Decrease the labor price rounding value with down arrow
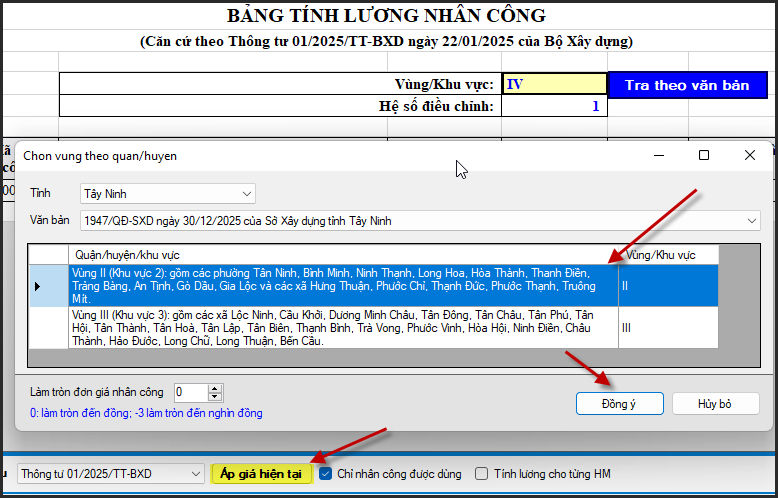Viewport: 778px width, 498px height. (215, 397)
